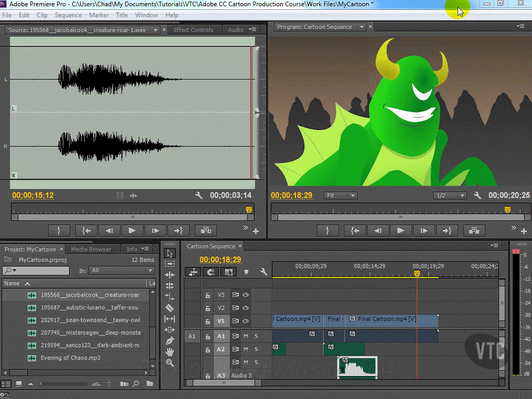Image resolution: width=532 pixels, height=399 pixels.
Task: Open the Clip menu
Action: tap(42, 15)
